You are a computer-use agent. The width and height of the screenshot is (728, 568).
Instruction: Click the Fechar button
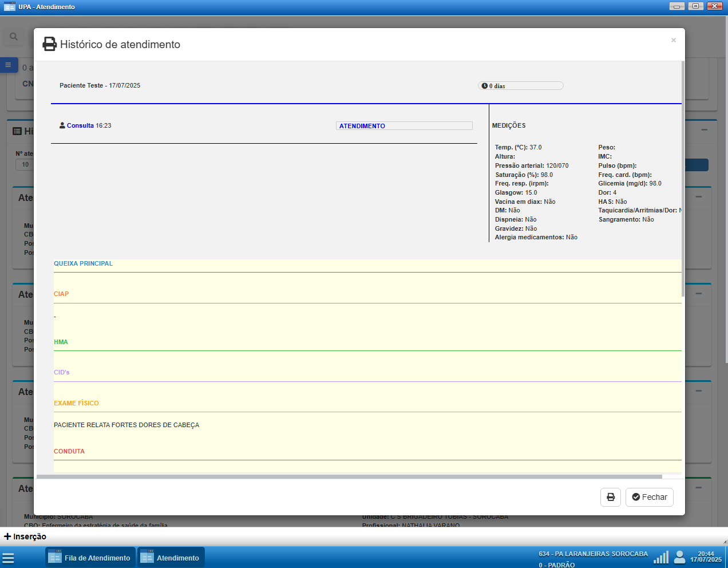[649, 497]
